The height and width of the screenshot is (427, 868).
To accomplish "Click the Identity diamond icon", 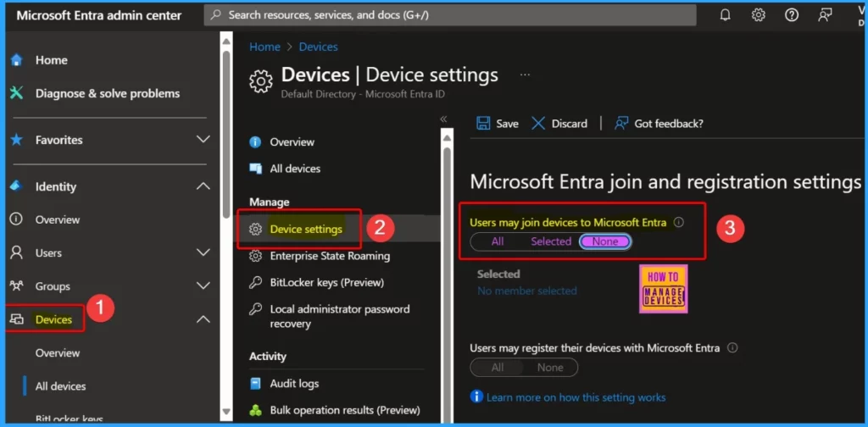I will pyautogui.click(x=16, y=186).
